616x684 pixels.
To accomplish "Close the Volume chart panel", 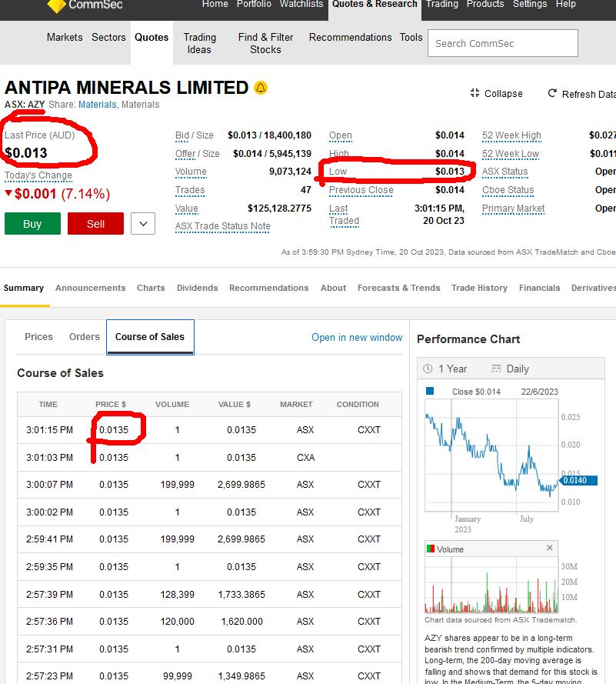I will point(549,548).
